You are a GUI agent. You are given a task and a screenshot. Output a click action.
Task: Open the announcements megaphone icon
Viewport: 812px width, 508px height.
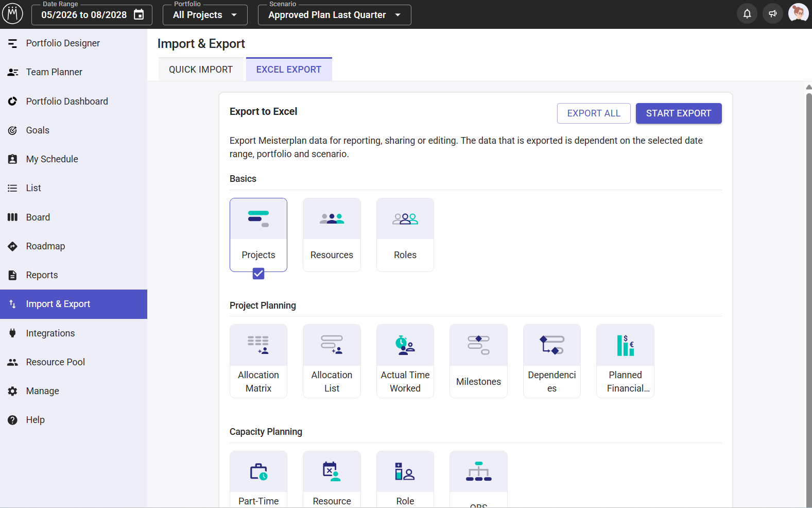pyautogui.click(x=773, y=14)
